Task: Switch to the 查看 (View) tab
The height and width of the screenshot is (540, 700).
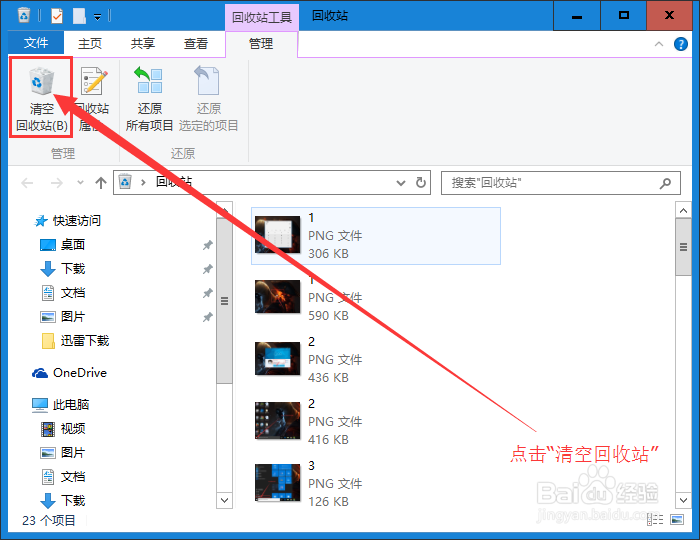Action: click(196, 43)
